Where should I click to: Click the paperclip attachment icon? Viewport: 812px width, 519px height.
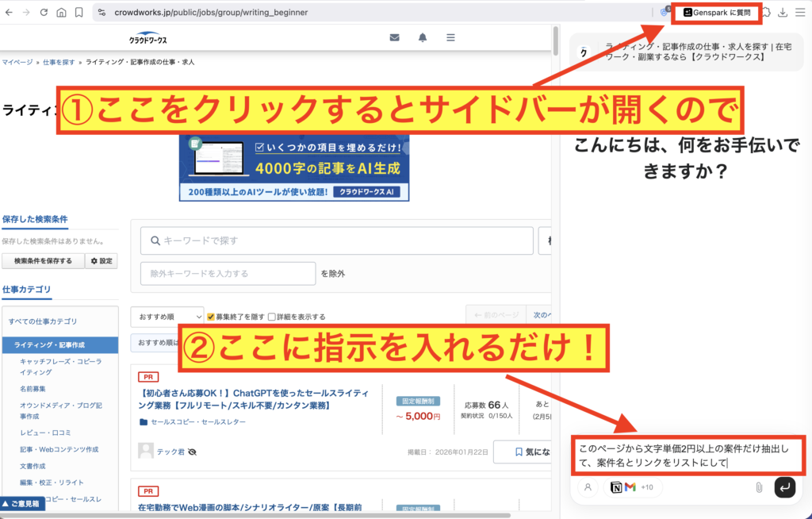pos(758,487)
